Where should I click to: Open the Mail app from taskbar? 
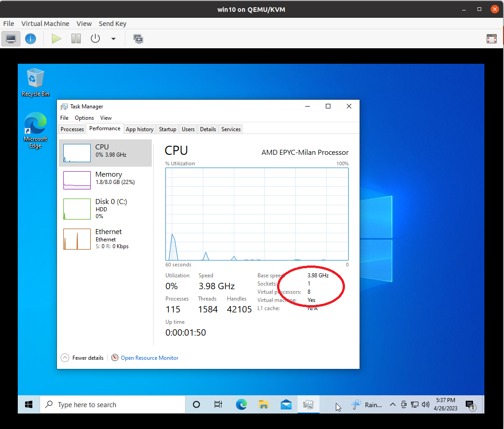pyautogui.click(x=286, y=404)
